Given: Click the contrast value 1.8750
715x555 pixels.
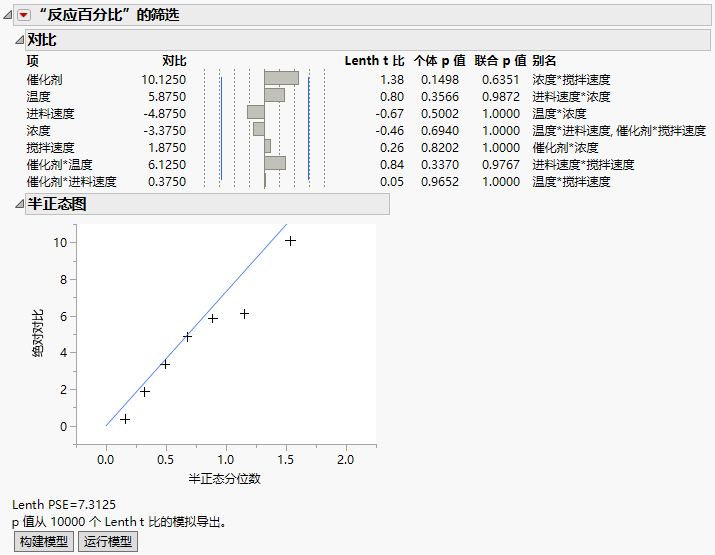Looking at the screenshot, I should click(167, 148).
